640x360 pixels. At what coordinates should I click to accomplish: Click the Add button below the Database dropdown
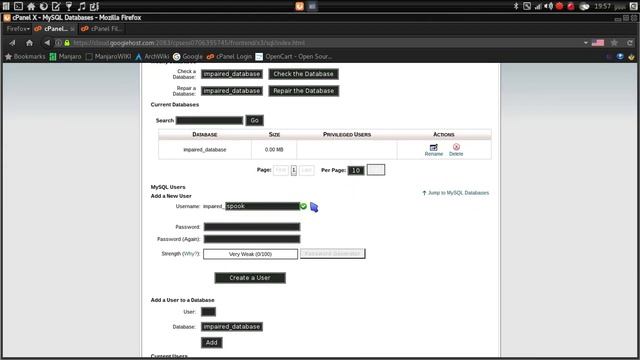click(211, 342)
